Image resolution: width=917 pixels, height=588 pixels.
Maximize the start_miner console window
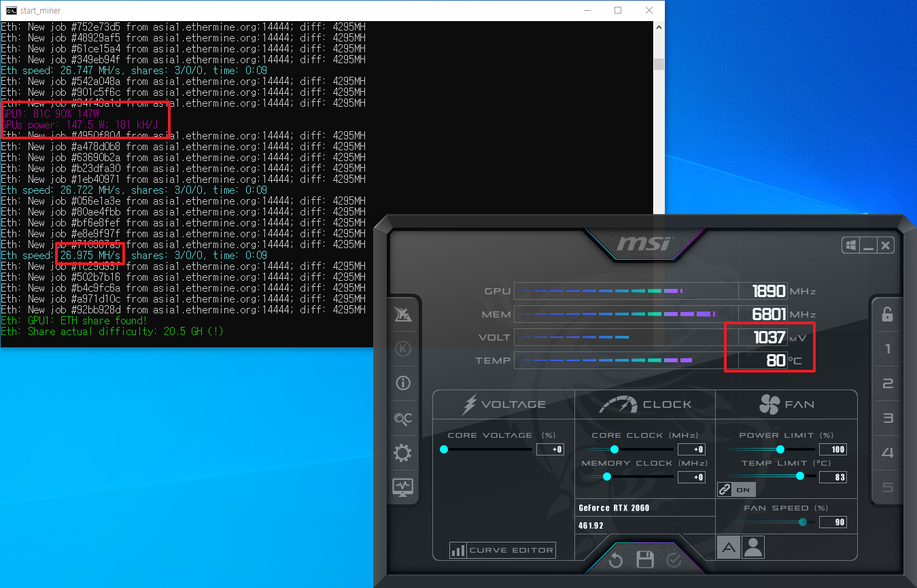(x=617, y=10)
